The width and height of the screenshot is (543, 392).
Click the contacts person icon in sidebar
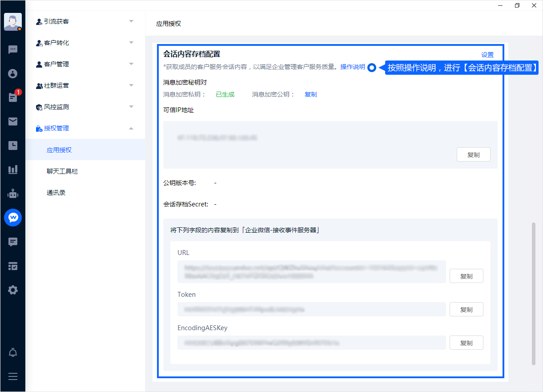(x=13, y=73)
